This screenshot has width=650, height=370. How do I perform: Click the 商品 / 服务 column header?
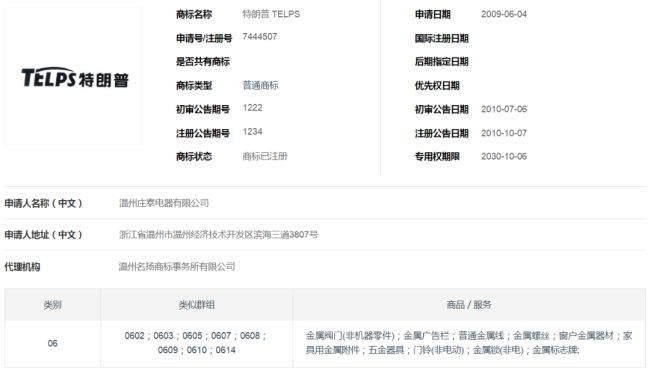pos(469,305)
